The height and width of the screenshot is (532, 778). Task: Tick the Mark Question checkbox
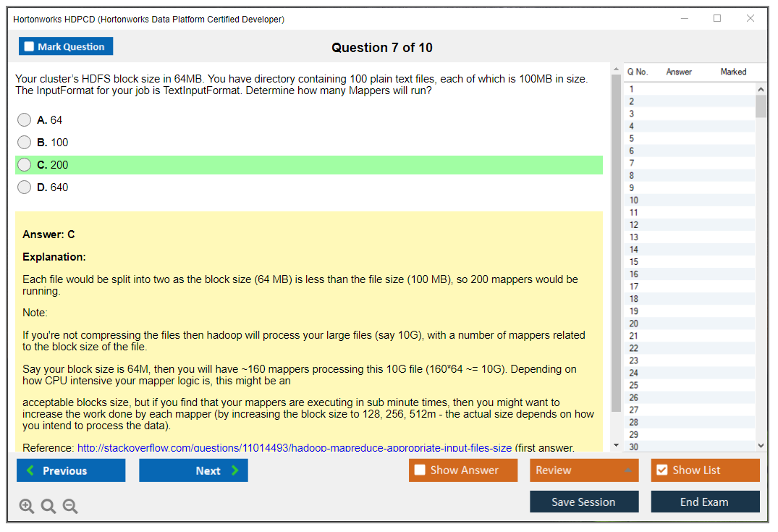(x=30, y=46)
